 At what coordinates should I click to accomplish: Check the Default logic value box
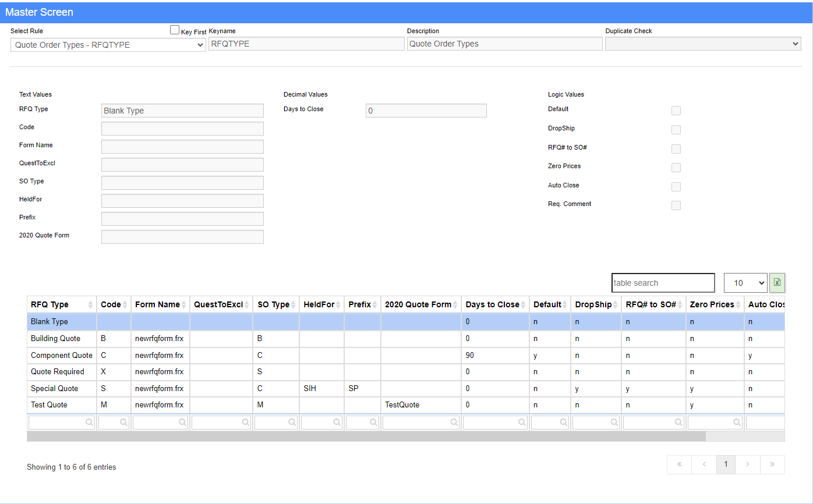(676, 111)
